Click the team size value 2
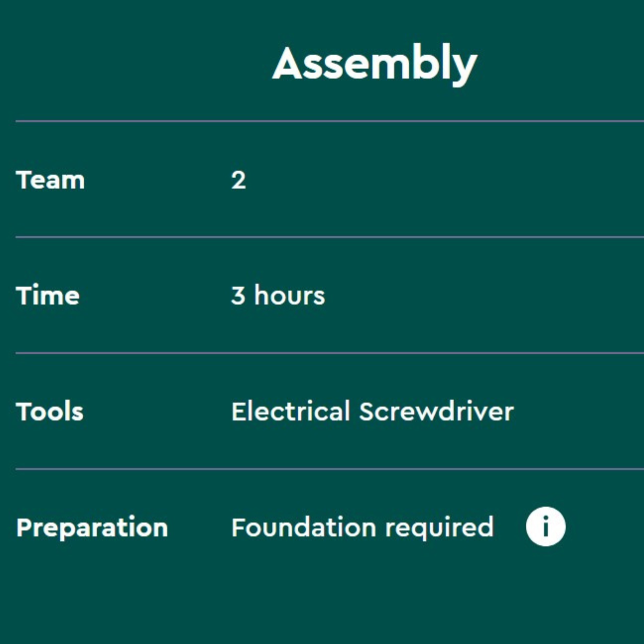644x644 pixels. point(238,180)
